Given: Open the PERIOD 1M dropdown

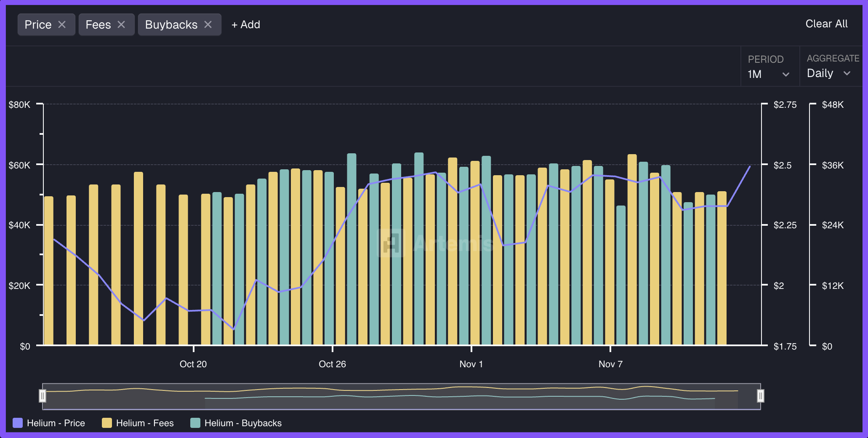Looking at the screenshot, I should tap(769, 74).
